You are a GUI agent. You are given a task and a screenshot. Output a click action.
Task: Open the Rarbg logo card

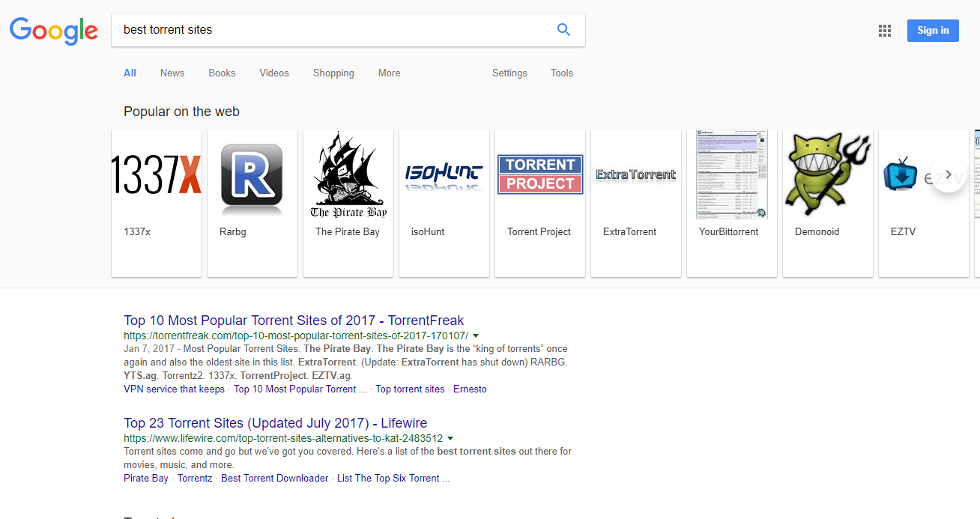point(252,174)
